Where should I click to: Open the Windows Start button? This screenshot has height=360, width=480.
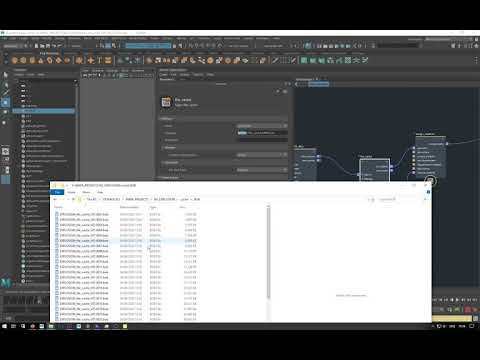pos(4,326)
